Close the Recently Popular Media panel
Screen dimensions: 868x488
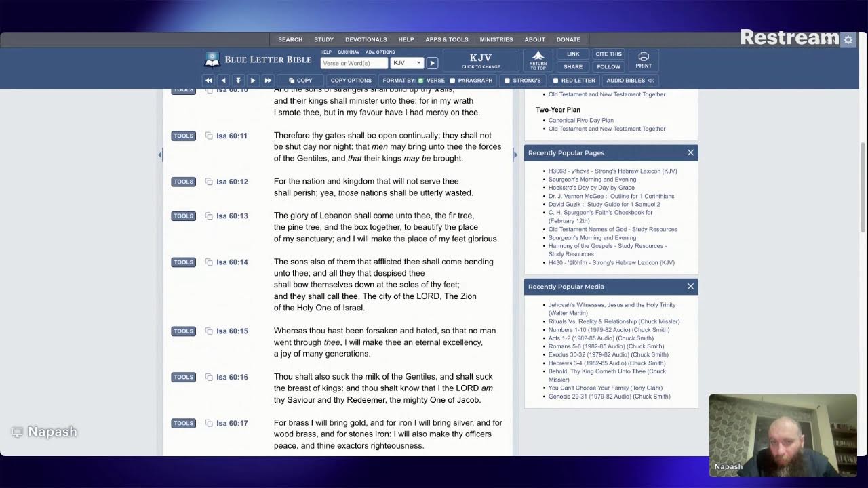point(690,286)
